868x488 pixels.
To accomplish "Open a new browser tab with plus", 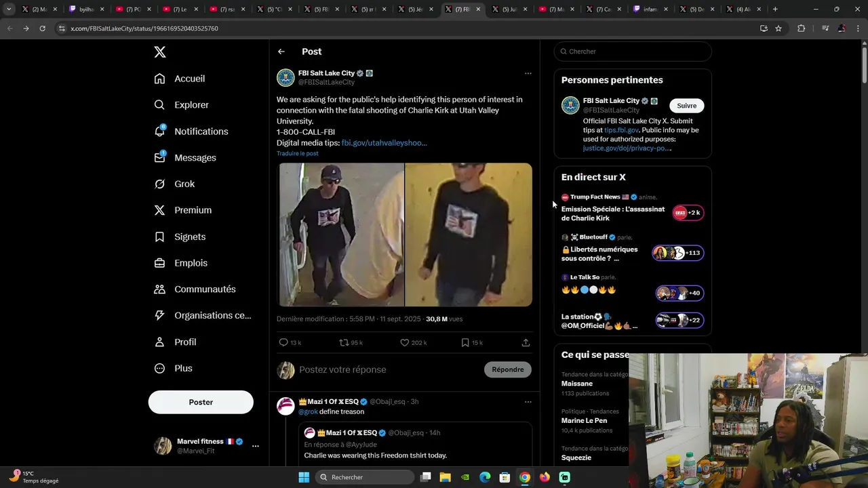I will click(x=775, y=9).
